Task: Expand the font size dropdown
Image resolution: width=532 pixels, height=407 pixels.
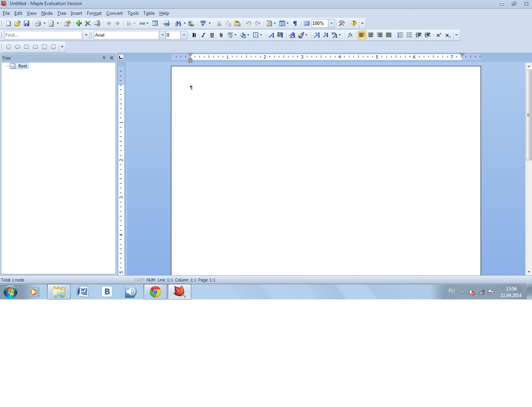Action: 184,35
